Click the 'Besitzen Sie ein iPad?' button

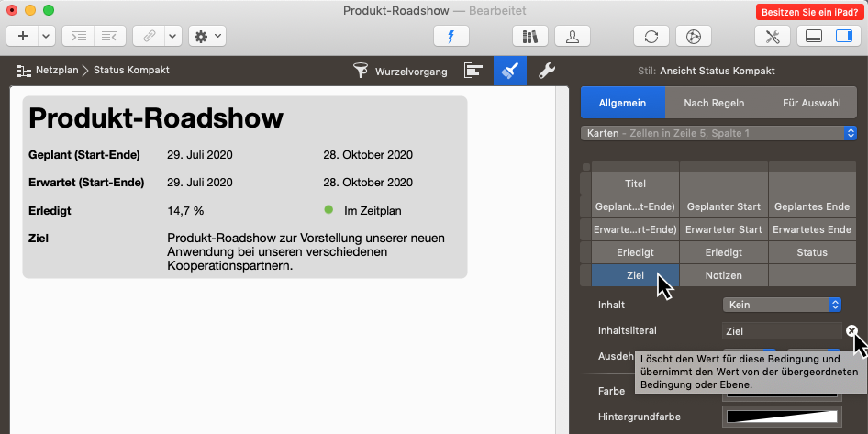point(807,12)
